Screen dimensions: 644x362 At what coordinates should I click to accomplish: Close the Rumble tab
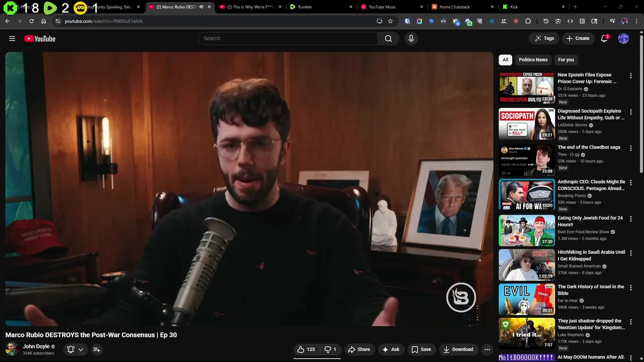351,7
